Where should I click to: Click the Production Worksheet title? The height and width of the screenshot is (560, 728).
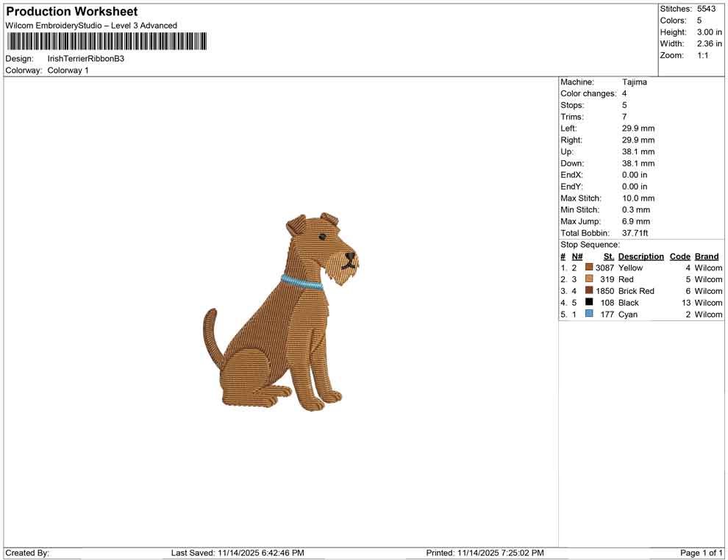coord(71,12)
